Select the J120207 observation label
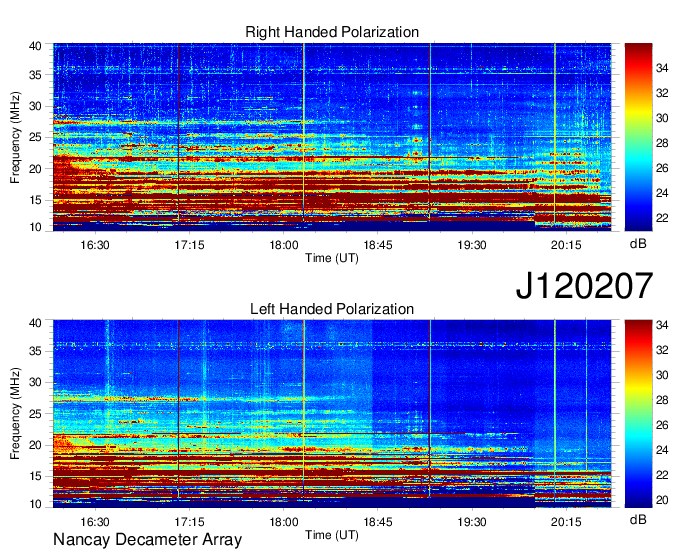 point(584,286)
